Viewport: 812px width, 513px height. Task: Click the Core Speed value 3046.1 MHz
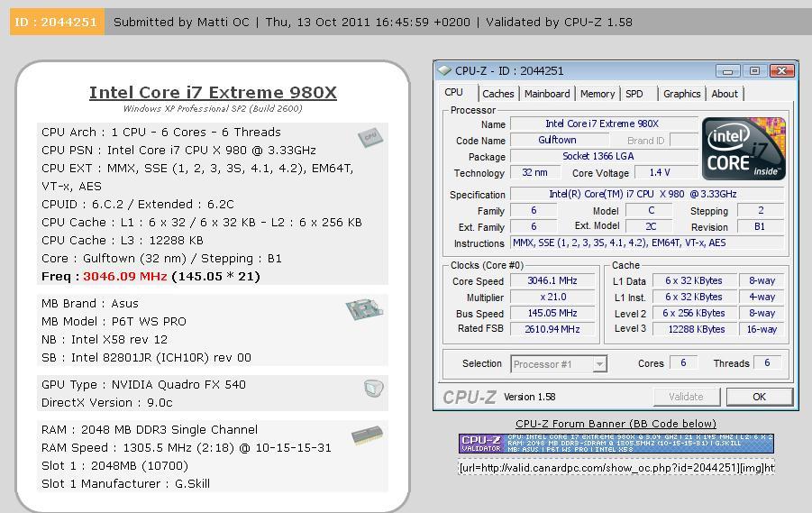click(552, 280)
